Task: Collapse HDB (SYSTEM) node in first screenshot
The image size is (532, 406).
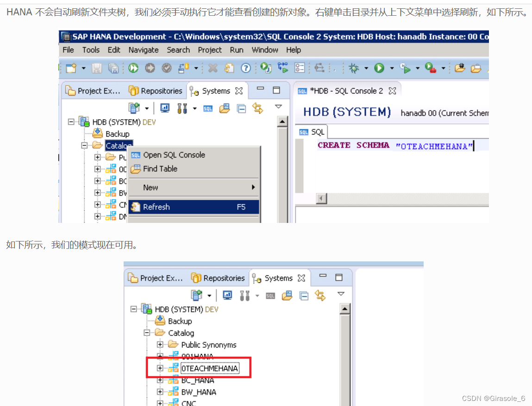Action: pos(71,121)
